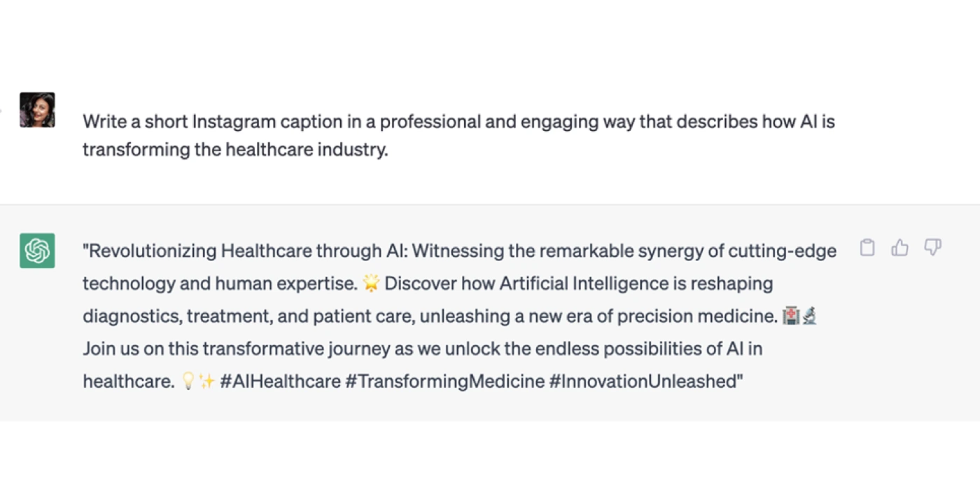980x490 pixels.
Task: Click the word 'Instagram' in the prompt
Action: click(234, 122)
